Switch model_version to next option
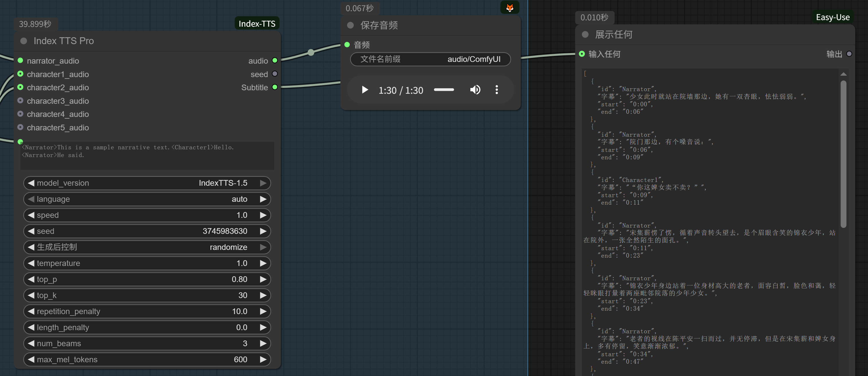This screenshot has width=868, height=376. (x=263, y=183)
